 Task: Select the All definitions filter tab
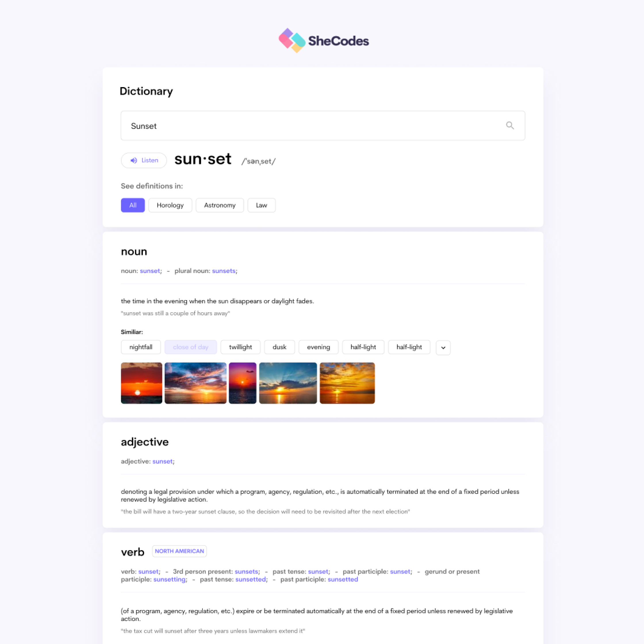tap(132, 205)
